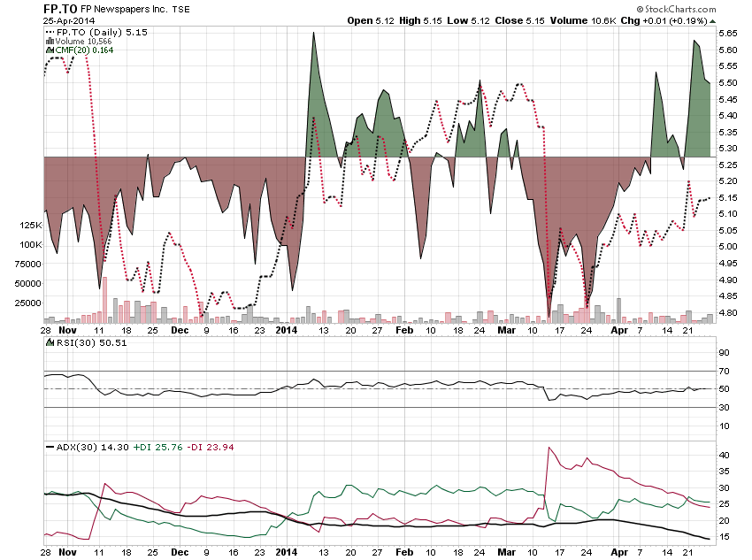This screenshot has height=560, width=752.
Task: Click the 10 label on the RSI axis
Action: pos(724,426)
